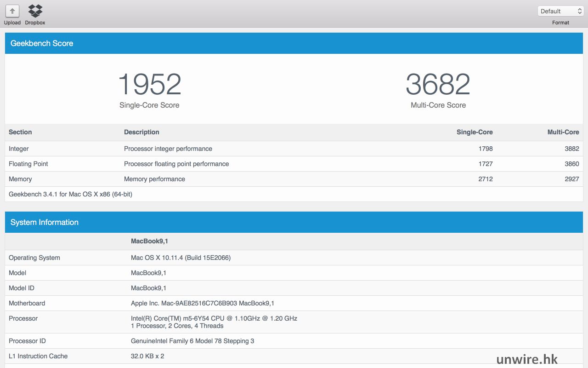This screenshot has height=368, width=588.
Task: Click the System Information section header
Action: pyautogui.click(x=45, y=222)
